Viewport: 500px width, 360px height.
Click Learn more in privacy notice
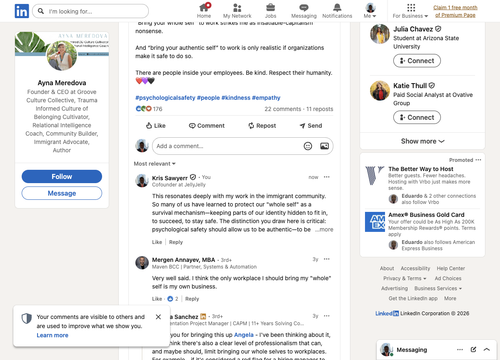coord(52,335)
